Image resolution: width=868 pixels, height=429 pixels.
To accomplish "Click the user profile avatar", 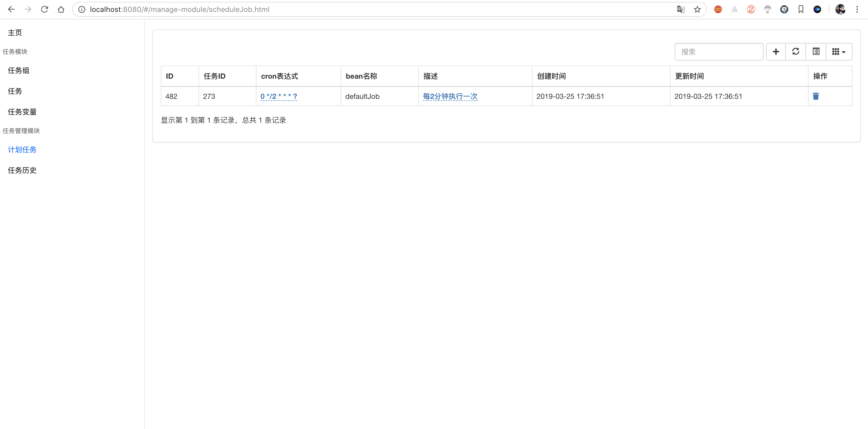I will click(840, 9).
